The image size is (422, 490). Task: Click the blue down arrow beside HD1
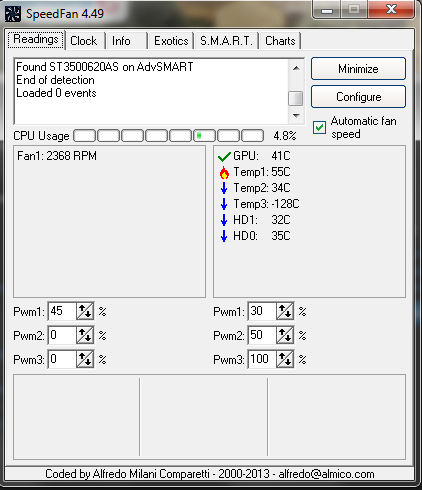(x=224, y=220)
